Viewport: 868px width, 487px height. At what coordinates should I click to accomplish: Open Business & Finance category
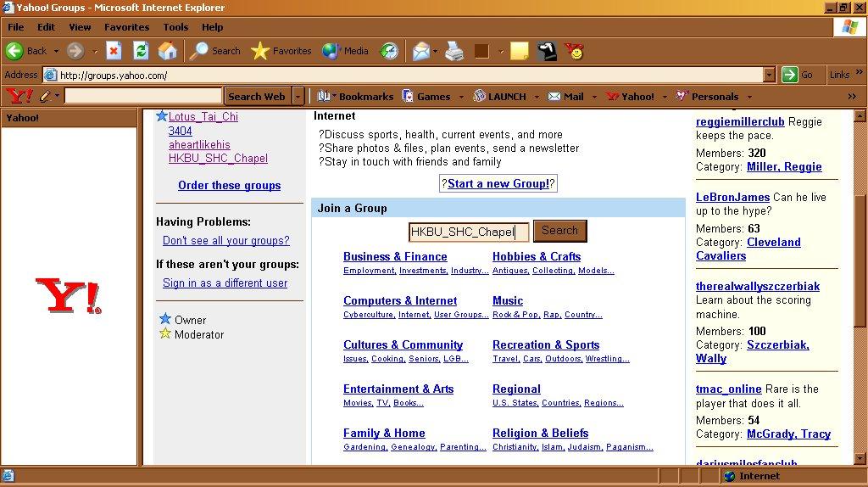pos(395,256)
